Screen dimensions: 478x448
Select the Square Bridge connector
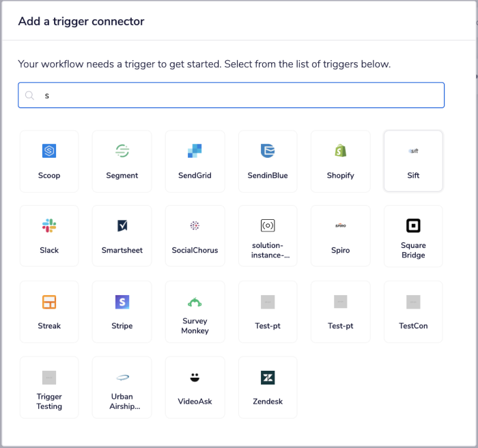pos(413,236)
